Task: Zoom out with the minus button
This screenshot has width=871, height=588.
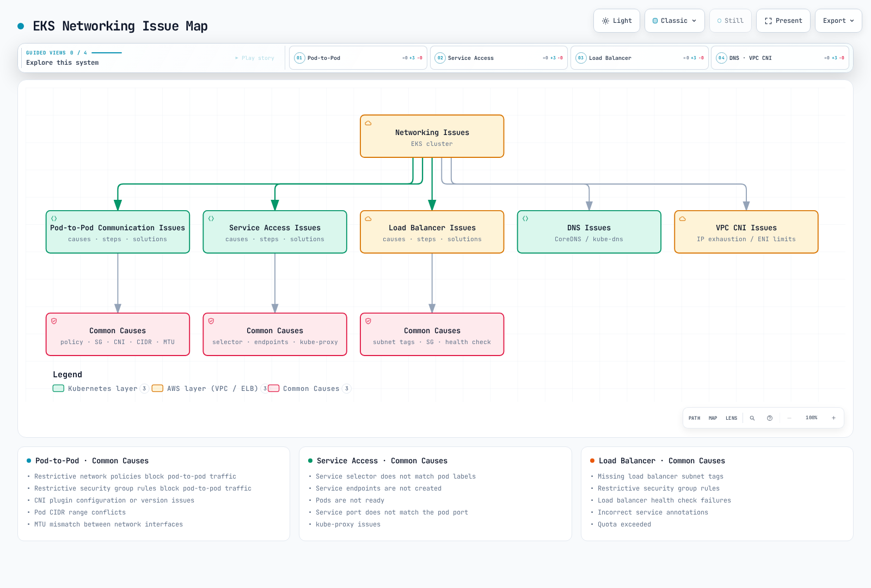Action: pos(789,418)
